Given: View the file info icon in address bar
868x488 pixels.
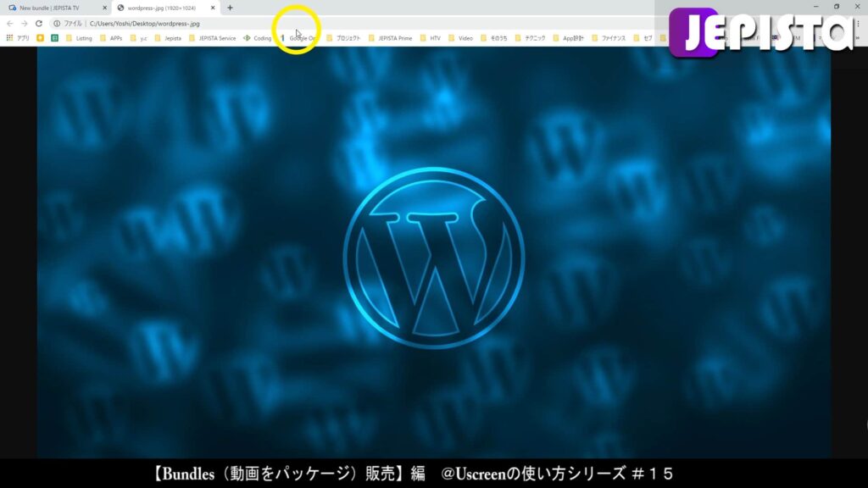Looking at the screenshot, I should [x=57, y=23].
